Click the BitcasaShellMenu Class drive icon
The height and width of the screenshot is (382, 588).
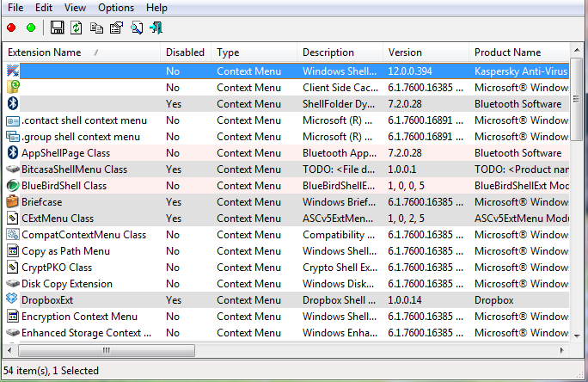coord(13,169)
